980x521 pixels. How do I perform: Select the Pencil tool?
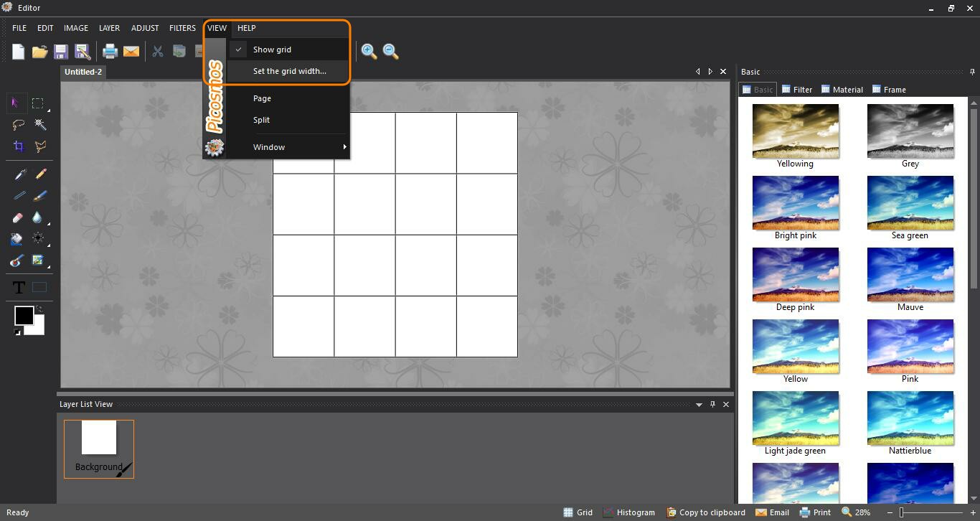40,174
